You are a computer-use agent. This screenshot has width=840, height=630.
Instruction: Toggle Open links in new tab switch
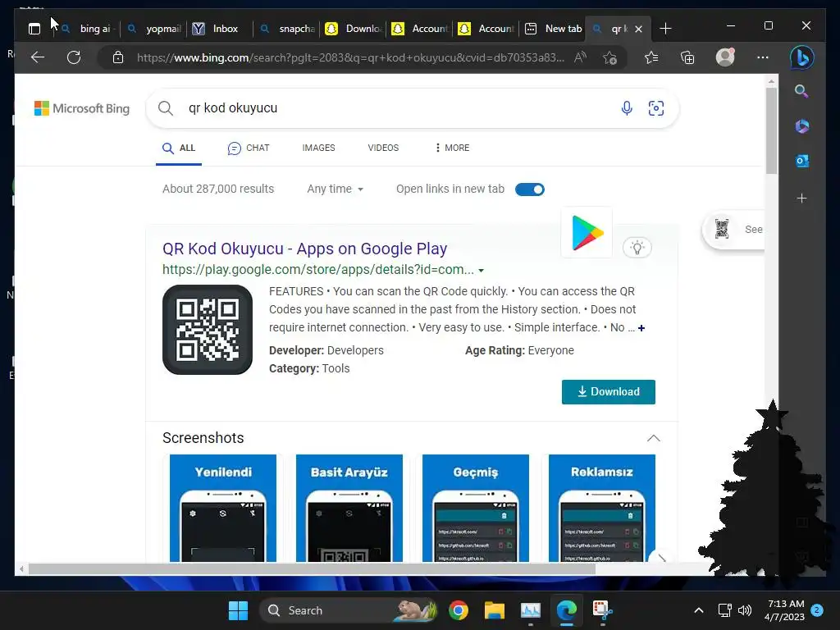(x=529, y=189)
